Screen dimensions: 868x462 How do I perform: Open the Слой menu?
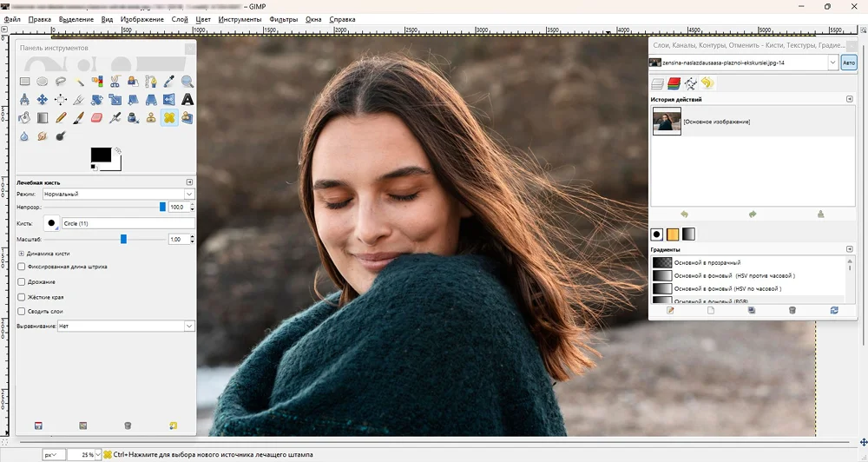[179, 18]
